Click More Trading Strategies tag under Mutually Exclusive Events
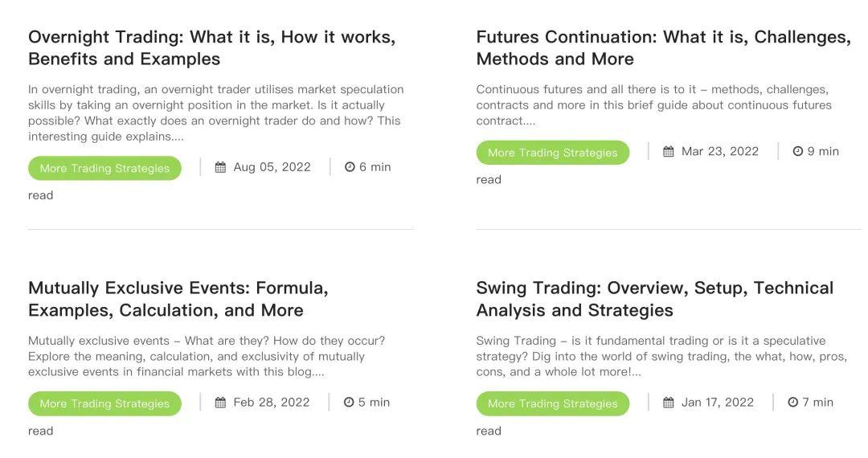Image resolution: width=868 pixels, height=458 pixels. tap(104, 403)
